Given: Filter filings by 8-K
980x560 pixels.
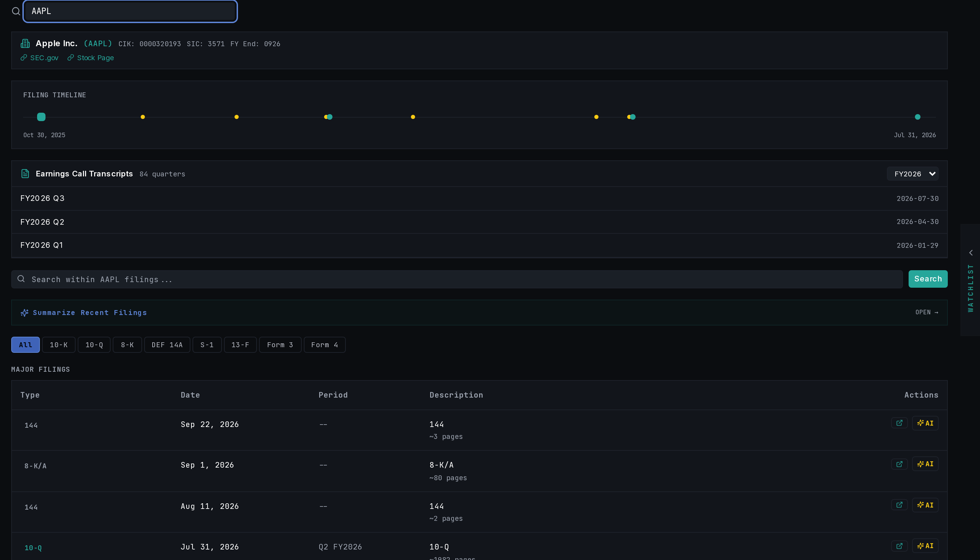Looking at the screenshot, I should (127, 345).
